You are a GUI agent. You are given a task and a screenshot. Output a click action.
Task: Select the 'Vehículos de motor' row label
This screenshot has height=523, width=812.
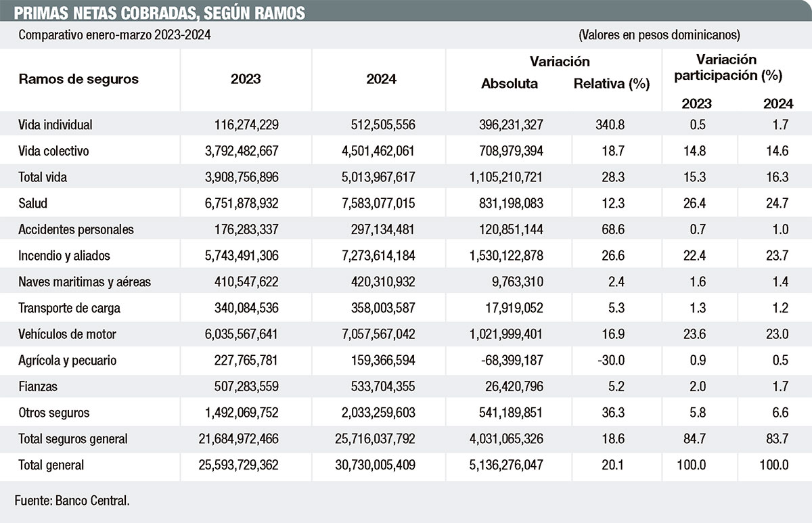(68, 334)
